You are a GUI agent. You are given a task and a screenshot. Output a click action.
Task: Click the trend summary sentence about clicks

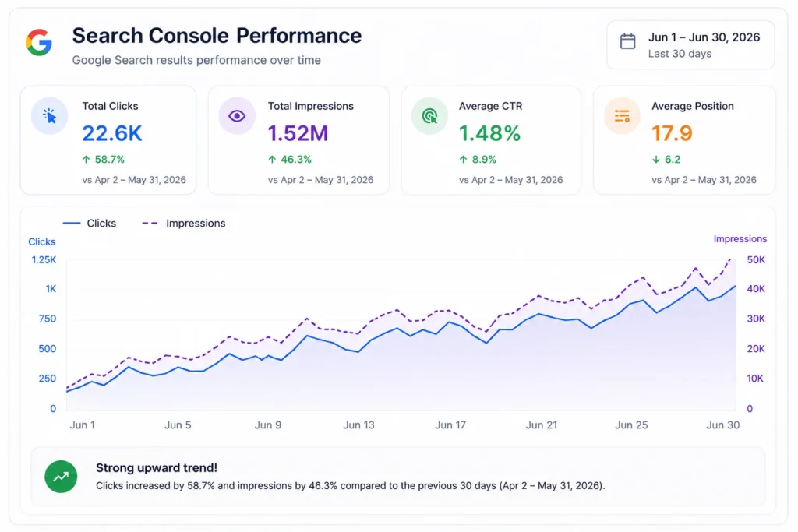(x=350, y=486)
